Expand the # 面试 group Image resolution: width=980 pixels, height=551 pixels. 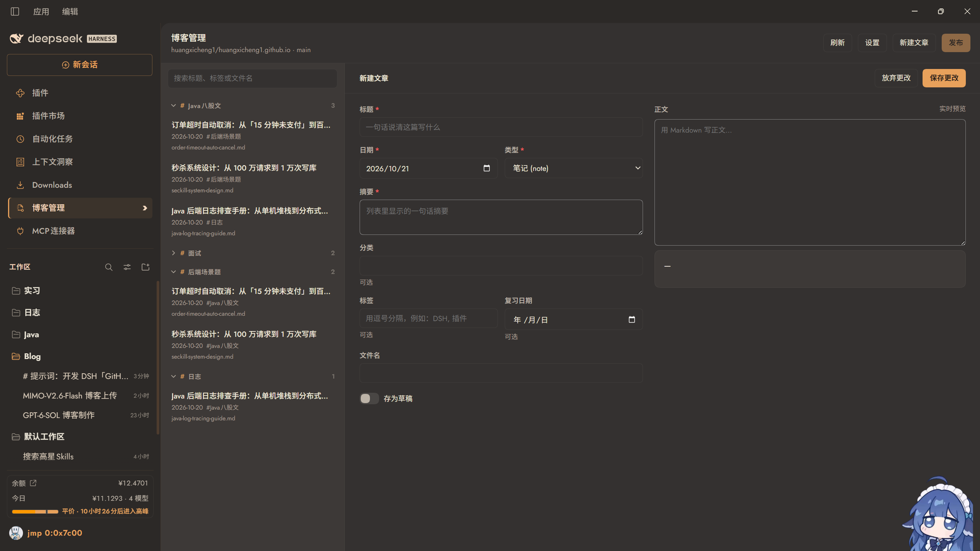click(173, 253)
